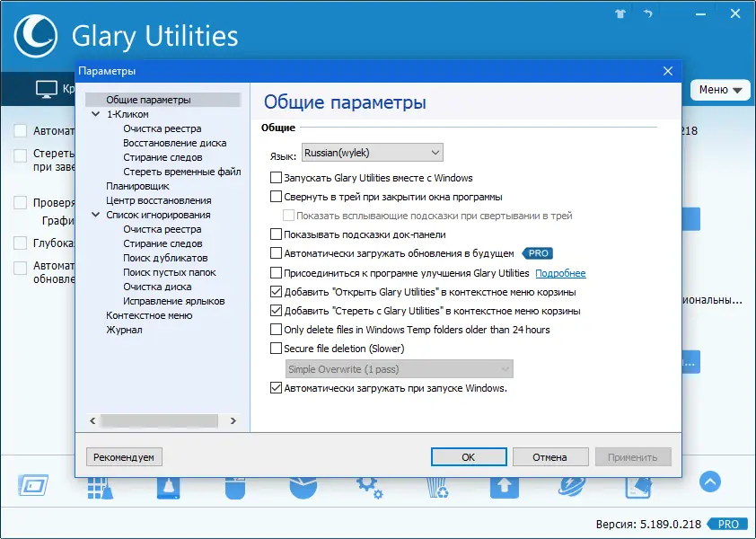
Task: Open the planet browser assistant dock icon
Action: (572, 488)
